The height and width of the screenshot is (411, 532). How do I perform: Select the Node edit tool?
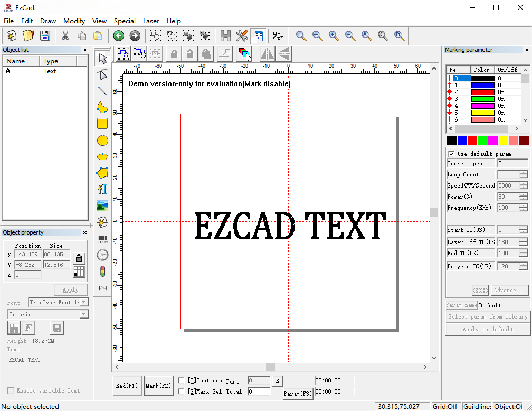pos(102,74)
